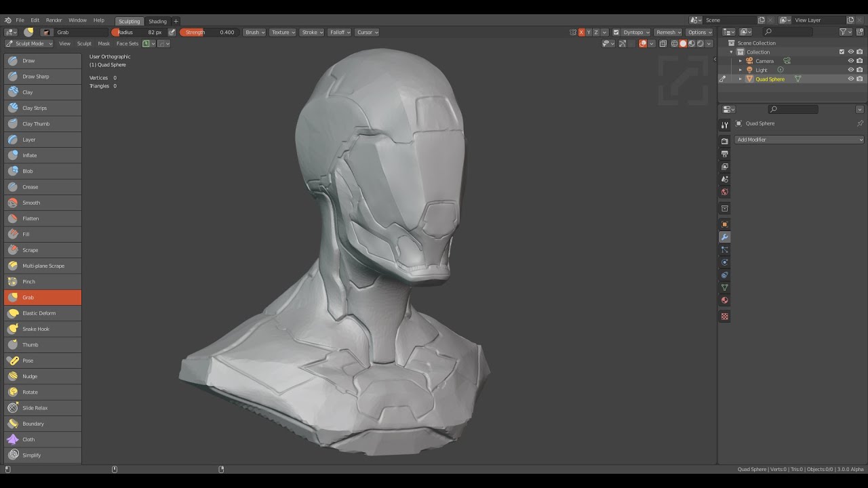The width and height of the screenshot is (868, 488).
Task: Select the Clay brush
Action: coord(43,92)
